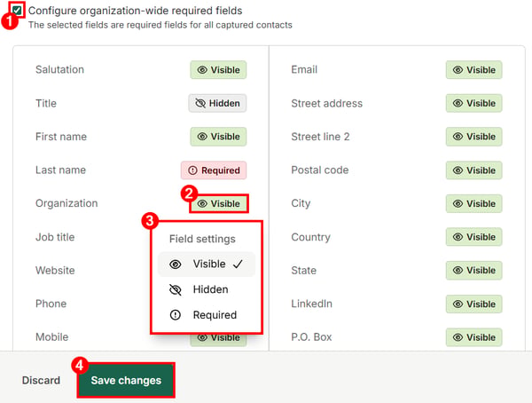Viewport: 532px width, 403px height.
Task: Select the checked Visible option in menu
Action: (207, 264)
